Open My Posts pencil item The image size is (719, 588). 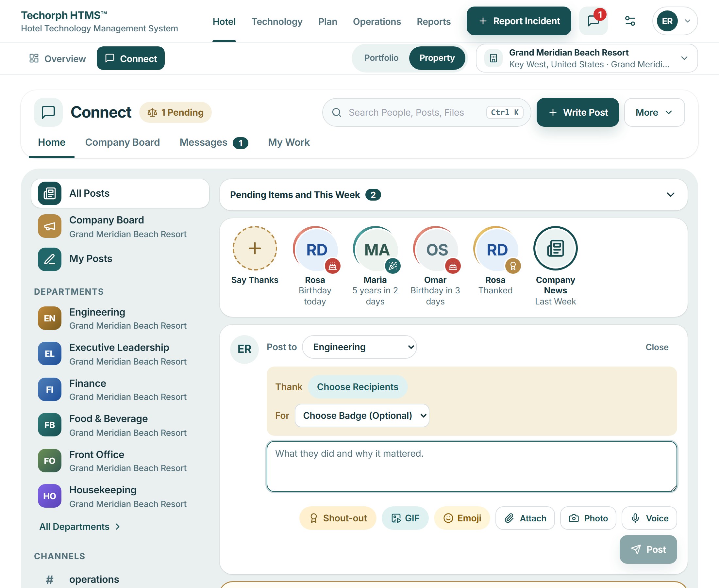tap(120, 259)
